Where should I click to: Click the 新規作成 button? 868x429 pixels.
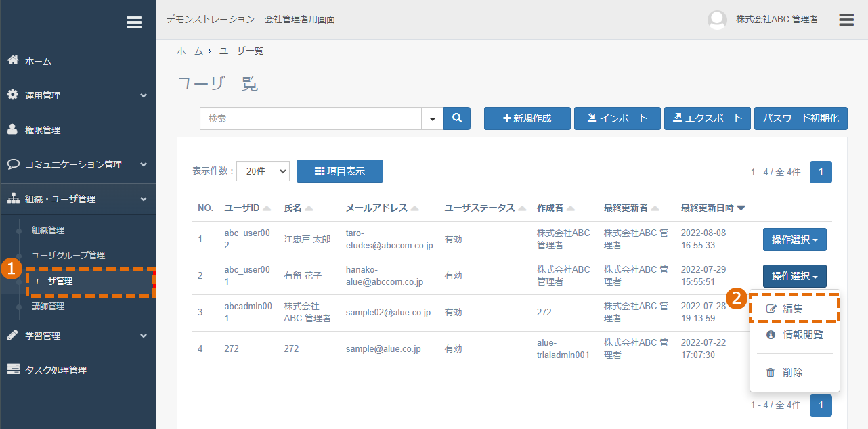tap(527, 118)
